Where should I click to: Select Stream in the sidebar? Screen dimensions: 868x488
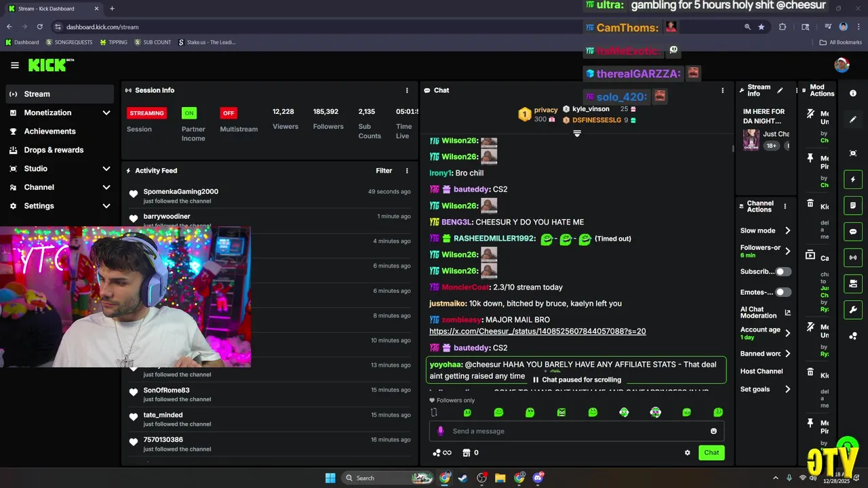60,94
